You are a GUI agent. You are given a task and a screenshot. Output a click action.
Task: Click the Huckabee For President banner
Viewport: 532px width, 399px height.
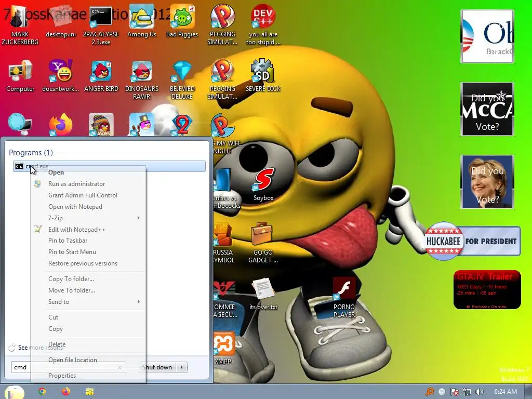click(472, 241)
